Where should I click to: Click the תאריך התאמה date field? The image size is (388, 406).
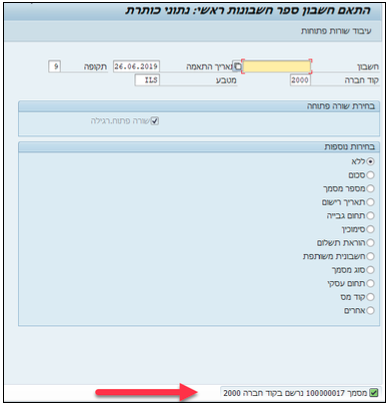[136, 66]
